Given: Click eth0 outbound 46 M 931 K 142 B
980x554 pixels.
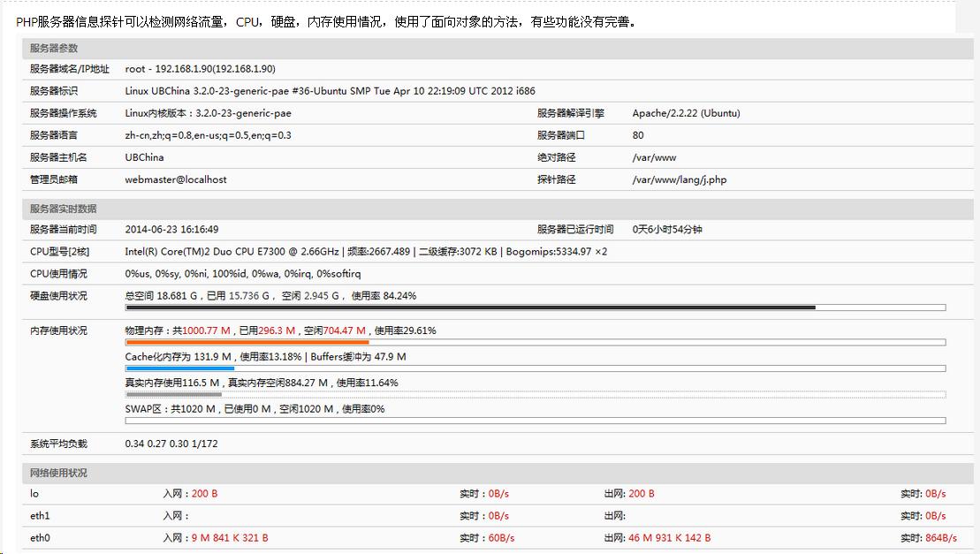Looking at the screenshot, I should click(x=669, y=538).
